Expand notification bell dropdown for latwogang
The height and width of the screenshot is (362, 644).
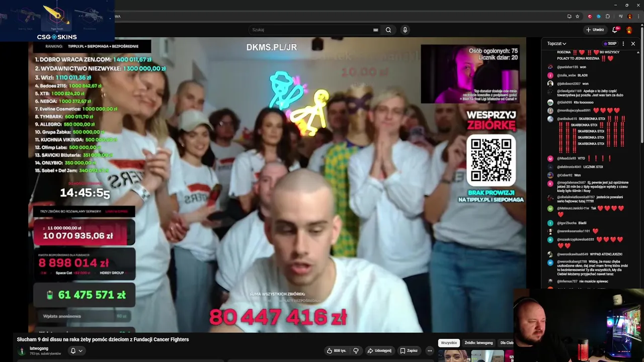point(76,350)
